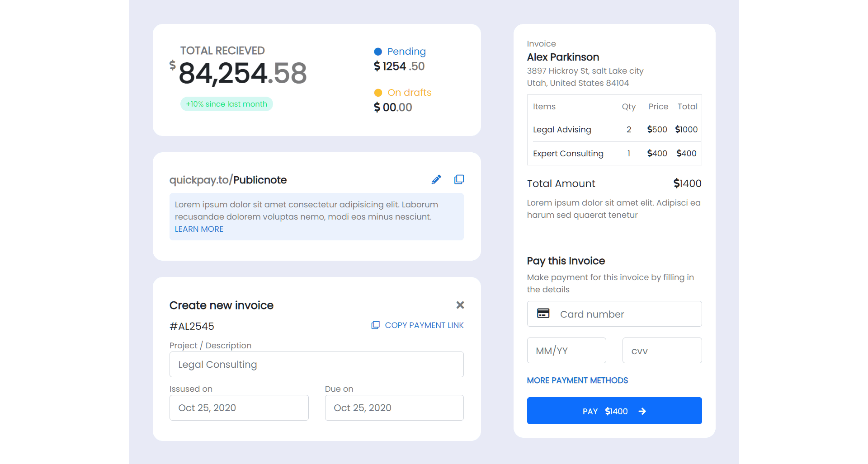Screen dimensions: 868x464
Task: Open MORE PAYMENT METHODS options
Action: click(x=577, y=380)
